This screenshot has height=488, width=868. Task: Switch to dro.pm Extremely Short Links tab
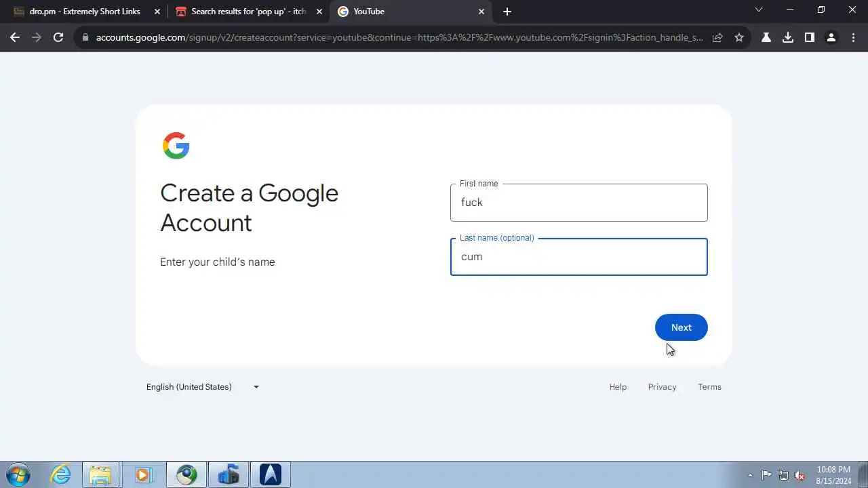point(85,12)
